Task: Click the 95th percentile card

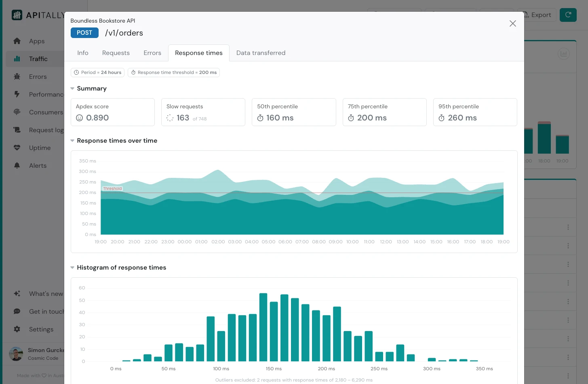Action: (475, 112)
